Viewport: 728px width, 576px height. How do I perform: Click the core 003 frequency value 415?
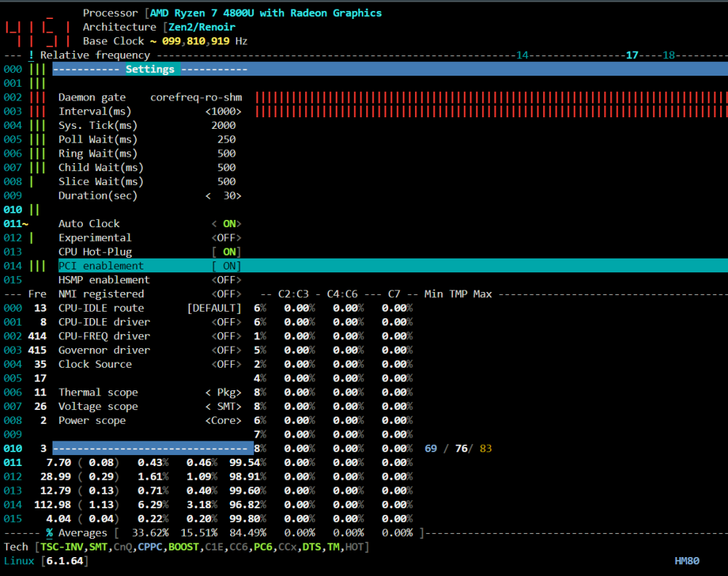37,350
